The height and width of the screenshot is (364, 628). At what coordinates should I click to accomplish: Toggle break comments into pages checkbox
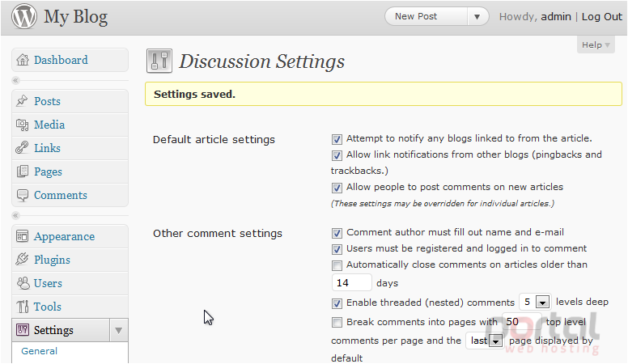click(337, 323)
